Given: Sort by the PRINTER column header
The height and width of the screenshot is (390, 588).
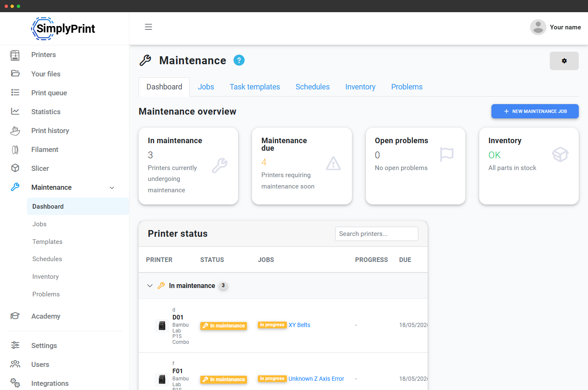Looking at the screenshot, I should click(159, 260).
